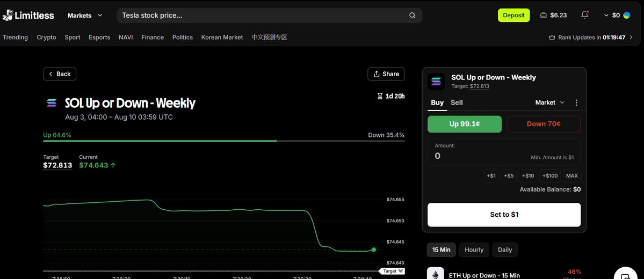Click the chevron after Rank Updates timer
Viewport: 644px width, 279px height.
pos(631,38)
